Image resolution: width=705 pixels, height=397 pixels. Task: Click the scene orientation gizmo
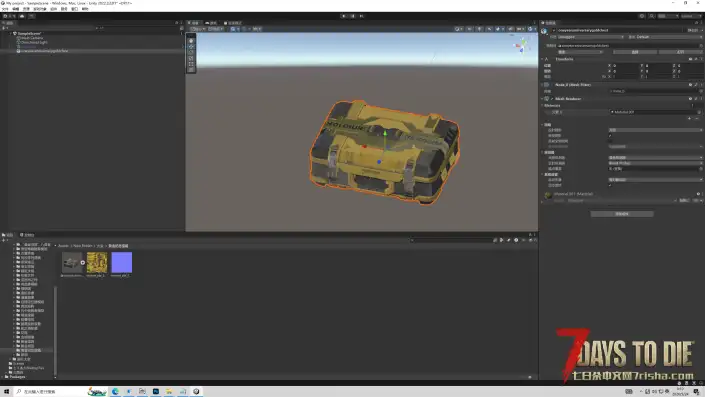(522, 46)
